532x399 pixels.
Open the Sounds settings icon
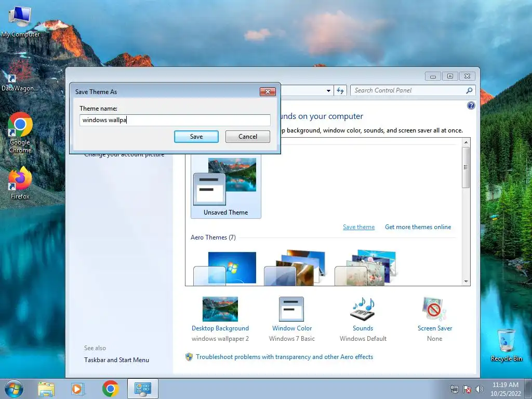(363, 309)
